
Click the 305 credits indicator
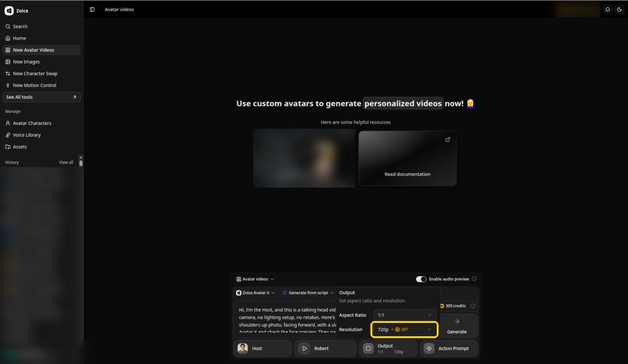click(x=453, y=306)
